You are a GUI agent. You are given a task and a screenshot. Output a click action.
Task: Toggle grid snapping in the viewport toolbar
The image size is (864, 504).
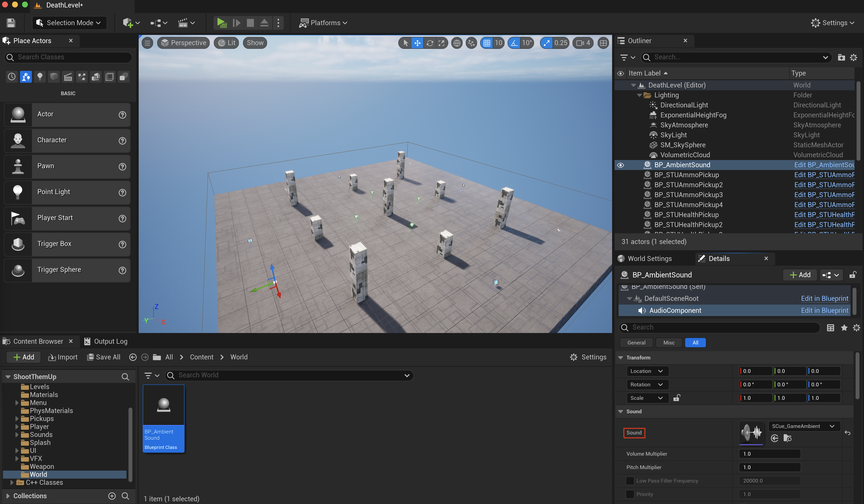(x=487, y=43)
